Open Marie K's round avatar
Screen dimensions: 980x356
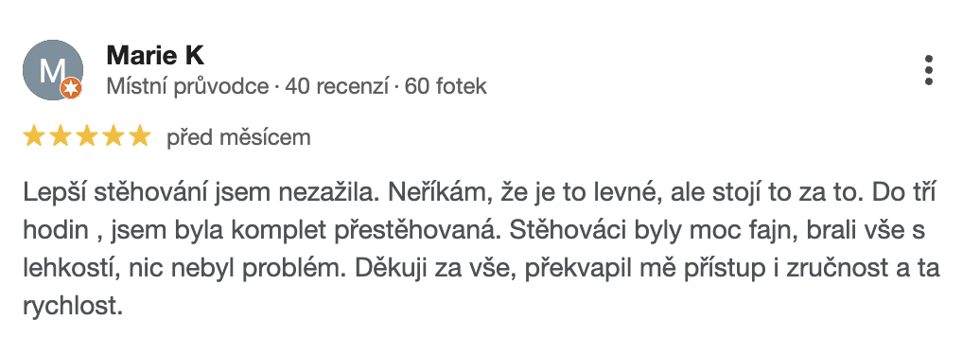click(x=53, y=69)
